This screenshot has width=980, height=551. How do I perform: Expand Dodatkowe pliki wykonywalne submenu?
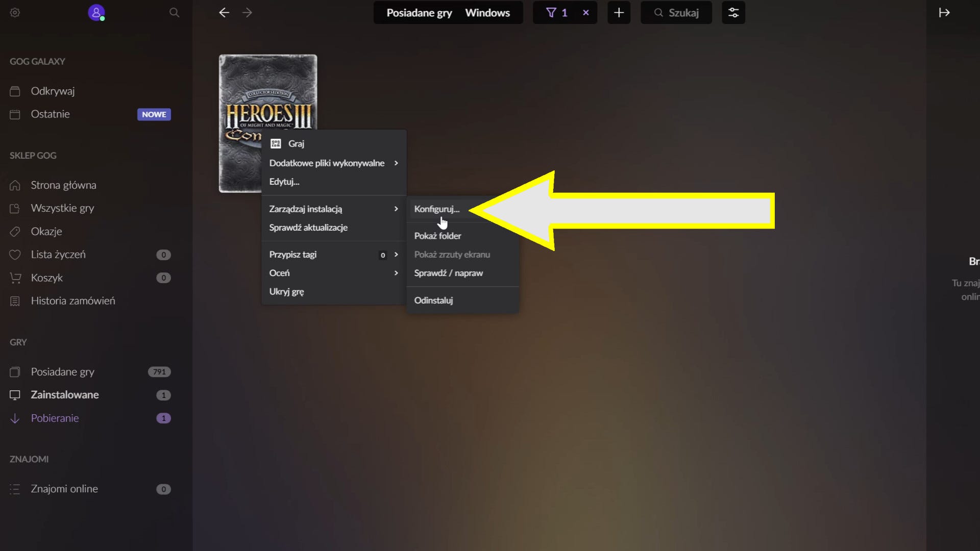click(334, 163)
